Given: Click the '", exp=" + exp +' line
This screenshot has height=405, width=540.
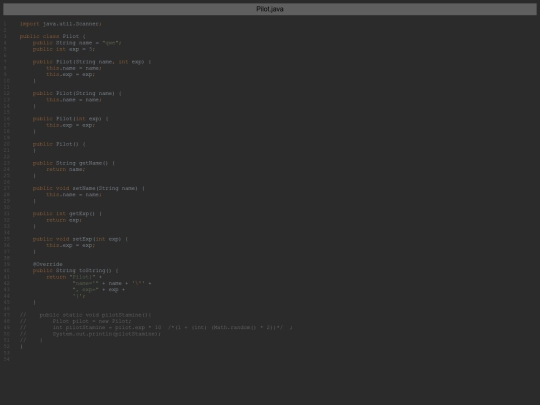Looking at the screenshot, I should point(98,290).
